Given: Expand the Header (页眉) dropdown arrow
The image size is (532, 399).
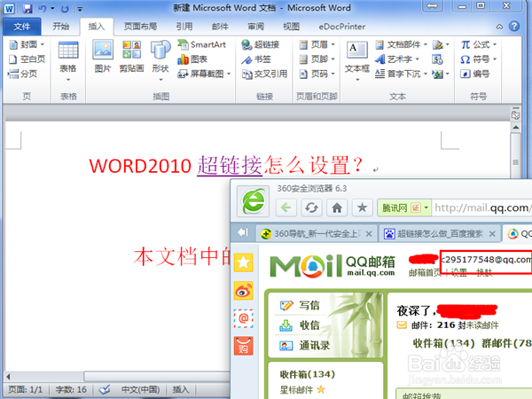Looking at the screenshot, I should [x=332, y=44].
